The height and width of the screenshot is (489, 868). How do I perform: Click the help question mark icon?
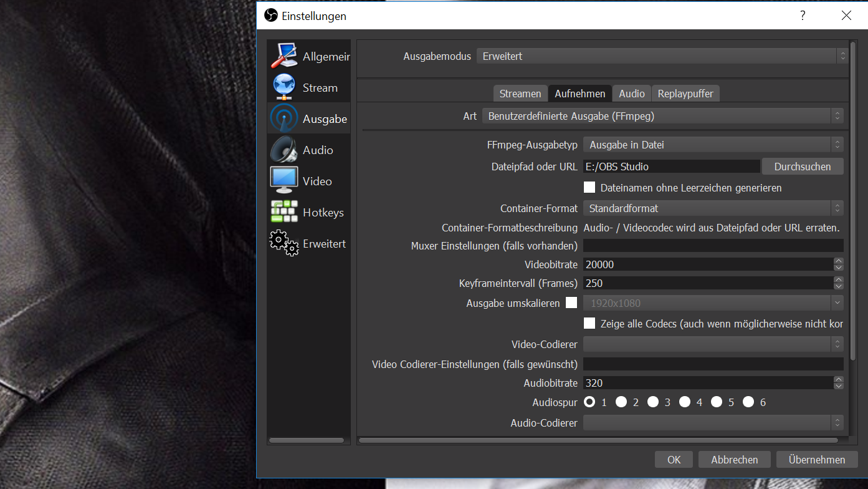[x=803, y=16]
